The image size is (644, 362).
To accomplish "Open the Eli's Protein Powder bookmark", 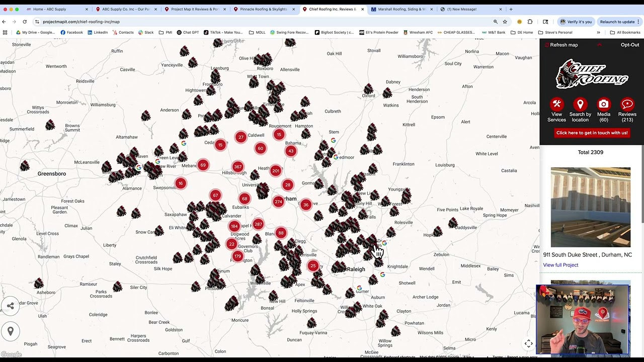I will [x=378, y=32].
